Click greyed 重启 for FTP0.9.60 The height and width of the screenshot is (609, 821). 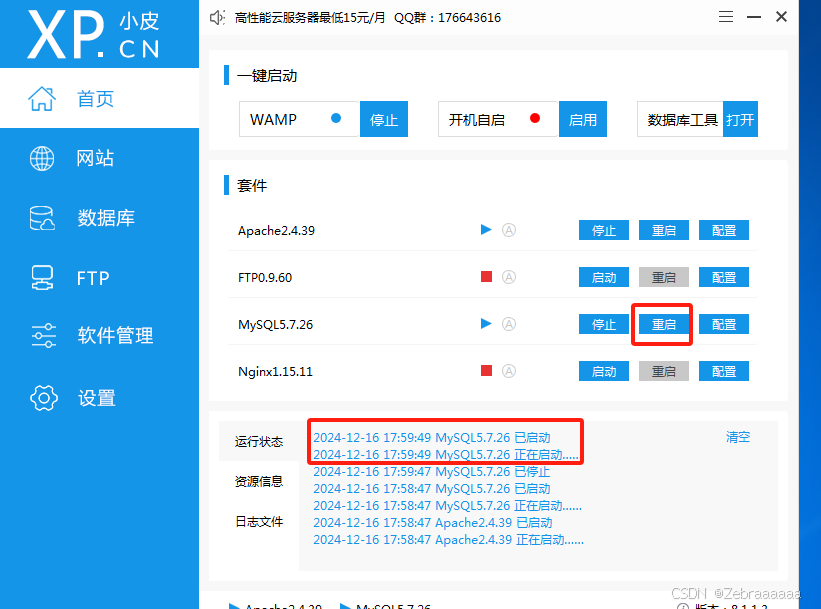tap(664, 277)
